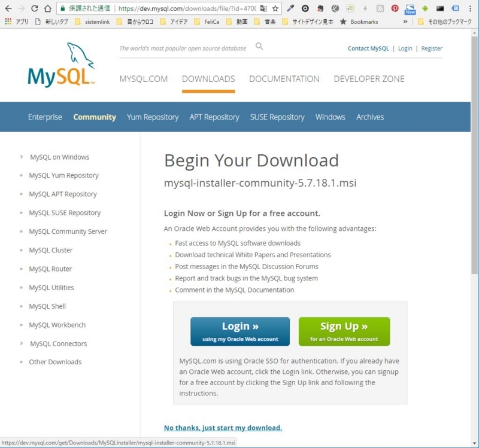Open the browser home page icon
Screen dimensions: 479x448
tap(48, 8)
